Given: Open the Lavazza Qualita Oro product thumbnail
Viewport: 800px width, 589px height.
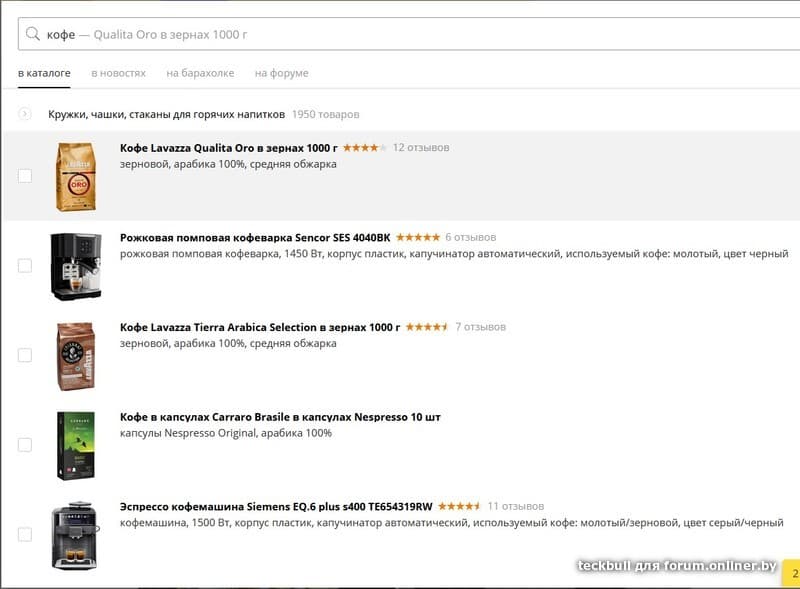Looking at the screenshot, I should point(75,176).
